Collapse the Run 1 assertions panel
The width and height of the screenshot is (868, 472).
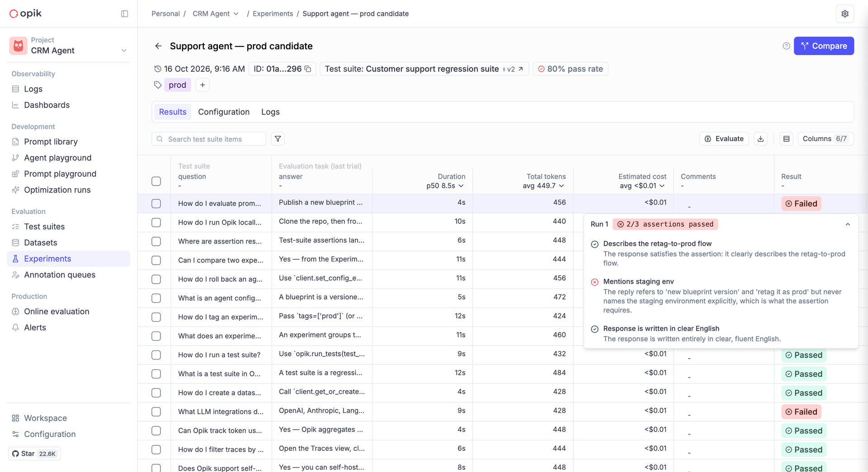point(848,224)
